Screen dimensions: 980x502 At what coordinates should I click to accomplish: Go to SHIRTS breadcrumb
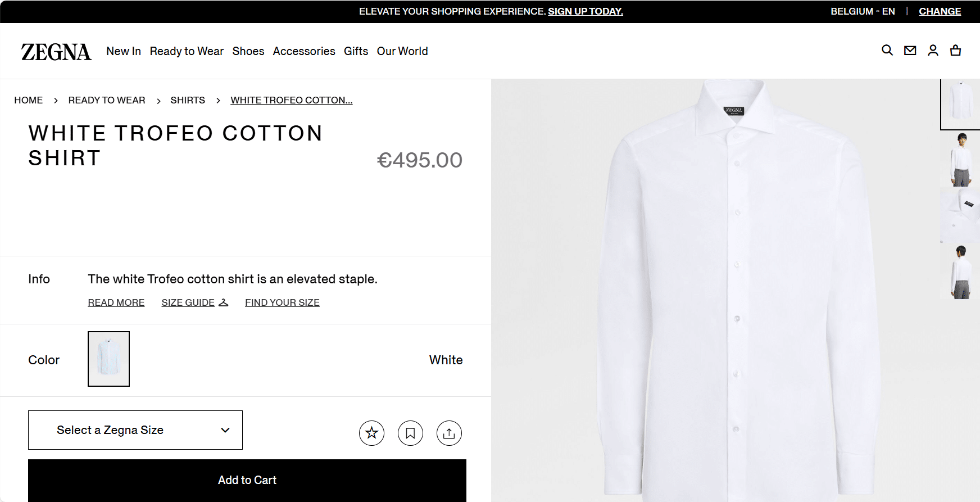[x=188, y=100]
